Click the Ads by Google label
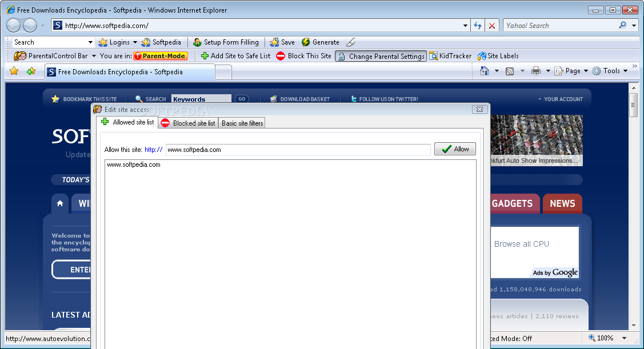The width and height of the screenshot is (644, 349). point(555,272)
